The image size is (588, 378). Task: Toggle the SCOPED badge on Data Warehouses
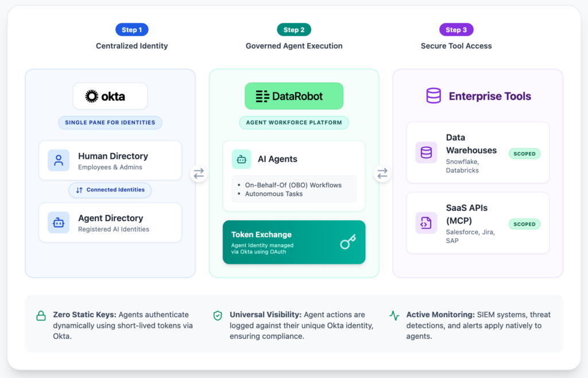[x=524, y=154]
